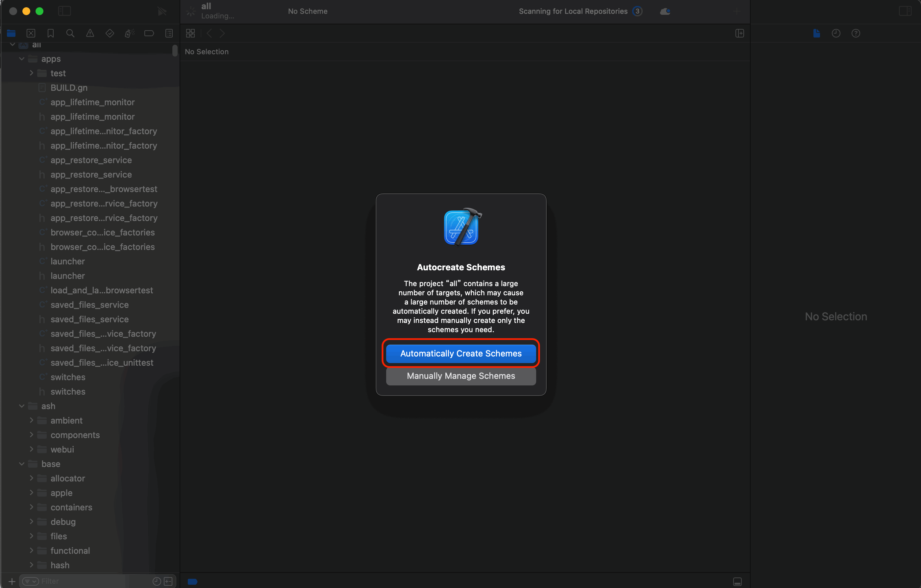Screen dimensions: 921x588
Task: Expand the hash folder
Action: point(31,565)
